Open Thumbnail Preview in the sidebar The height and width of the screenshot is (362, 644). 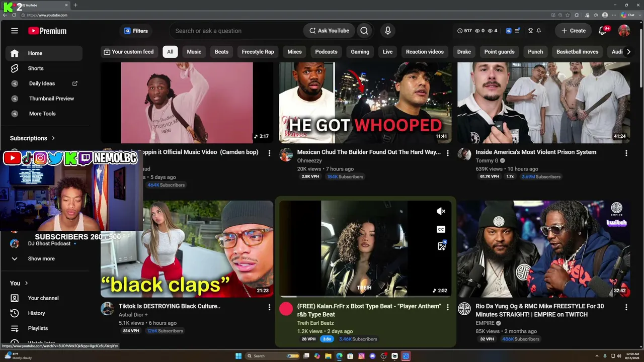click(44, 99)
